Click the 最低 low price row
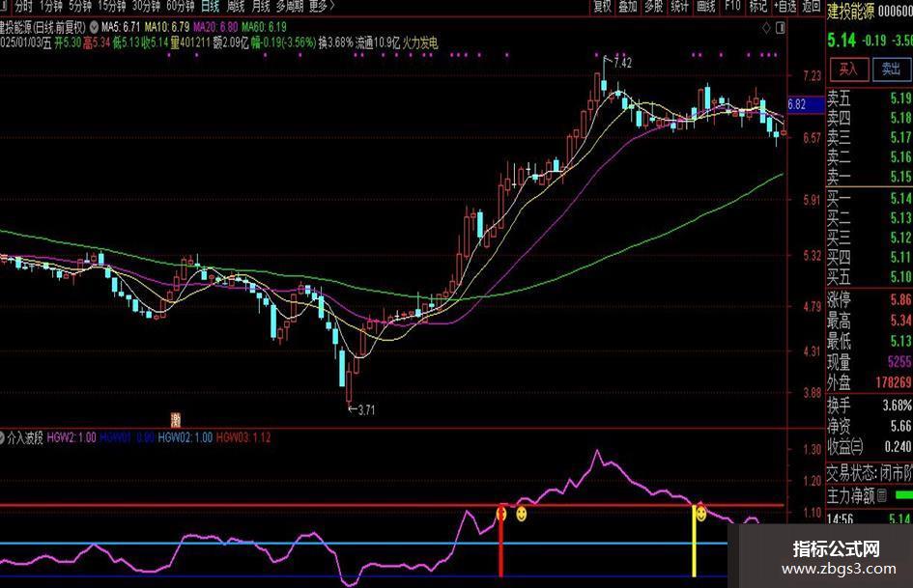Screen dimensions: 913x588 [x=870, y=341]
